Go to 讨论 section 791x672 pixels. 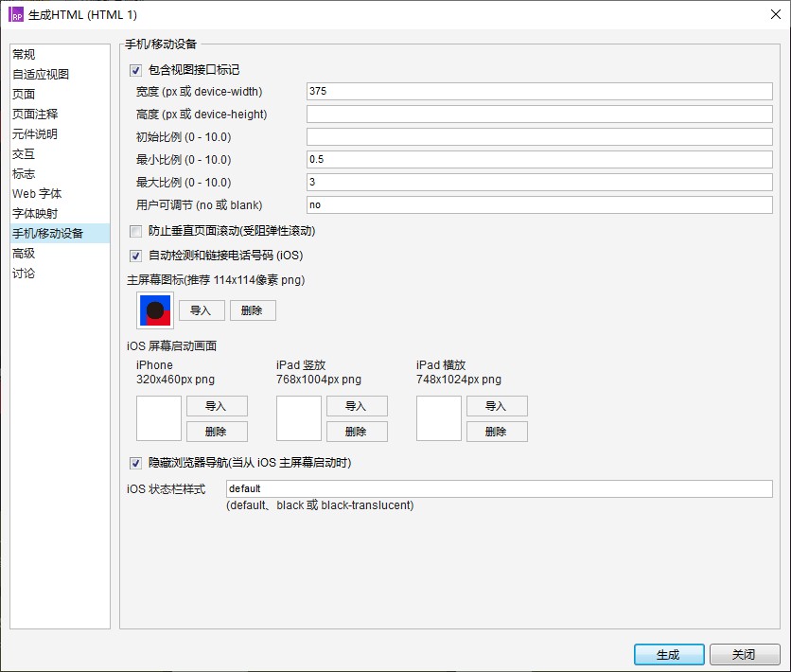60,274
